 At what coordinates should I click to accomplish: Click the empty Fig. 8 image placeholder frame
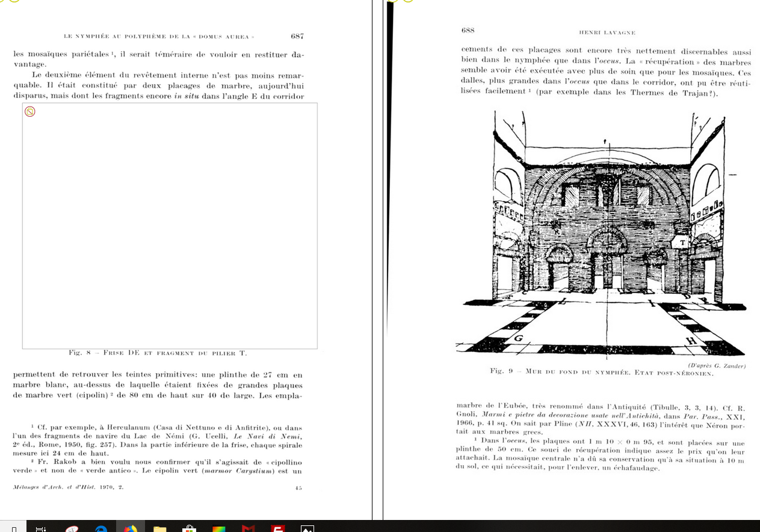tap(170, 226)
